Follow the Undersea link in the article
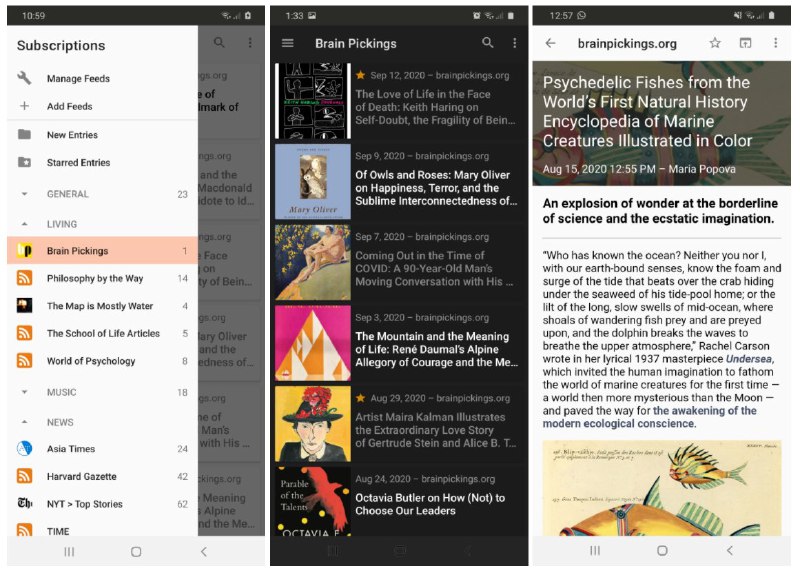This screenshot has width=800, height=575. 749,358
